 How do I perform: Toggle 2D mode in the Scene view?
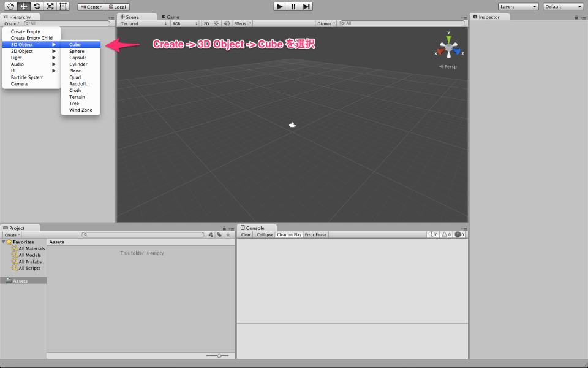click(206, 23)
